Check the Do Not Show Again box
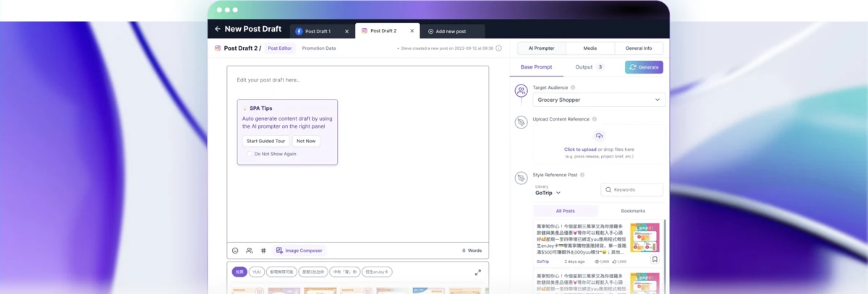The image size is (868, 294). click(249, 154)
